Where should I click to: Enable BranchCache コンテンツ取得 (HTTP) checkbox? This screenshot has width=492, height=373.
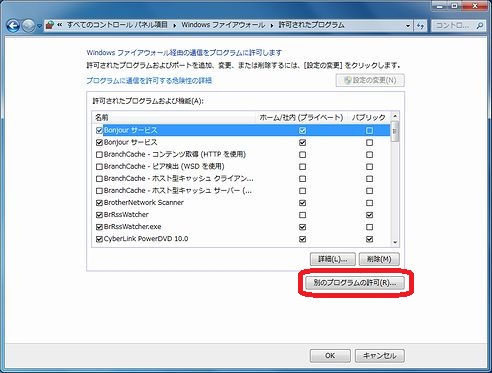(x=99, y=155)
